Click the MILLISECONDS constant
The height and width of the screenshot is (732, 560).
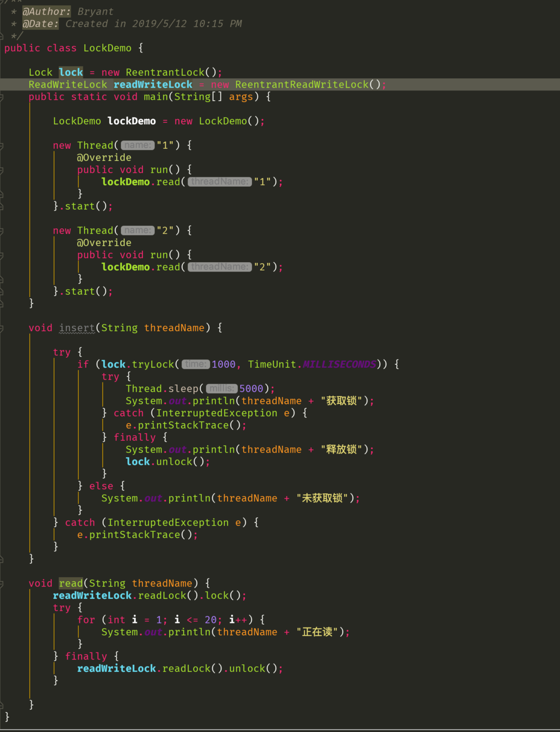[339, 364]
